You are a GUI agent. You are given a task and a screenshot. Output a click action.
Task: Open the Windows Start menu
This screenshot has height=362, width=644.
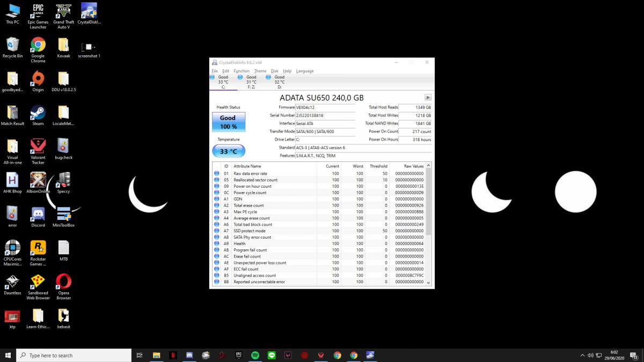pos(8,355)
